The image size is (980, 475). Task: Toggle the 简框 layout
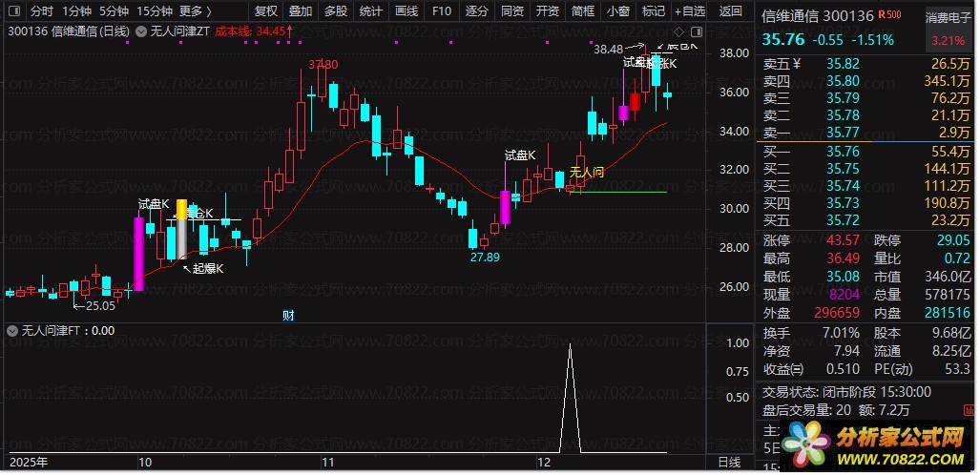583,10
